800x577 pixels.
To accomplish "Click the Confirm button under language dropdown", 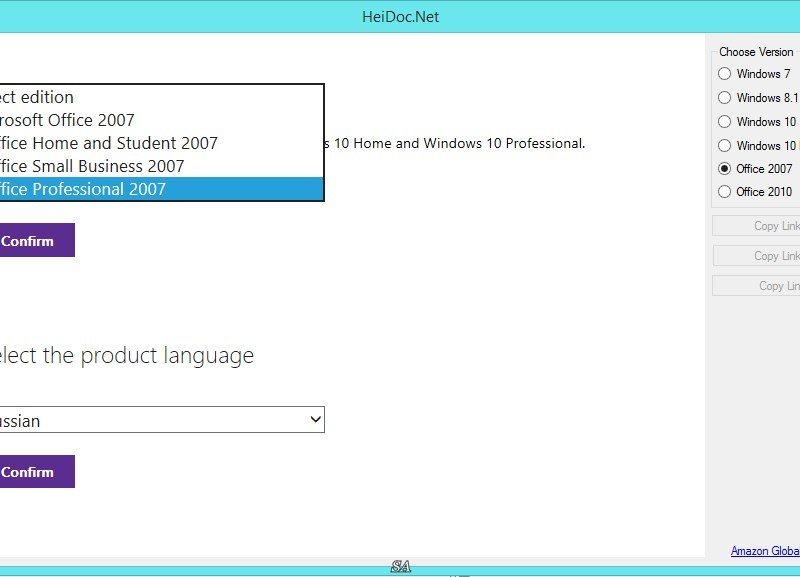I will point(37,471).
